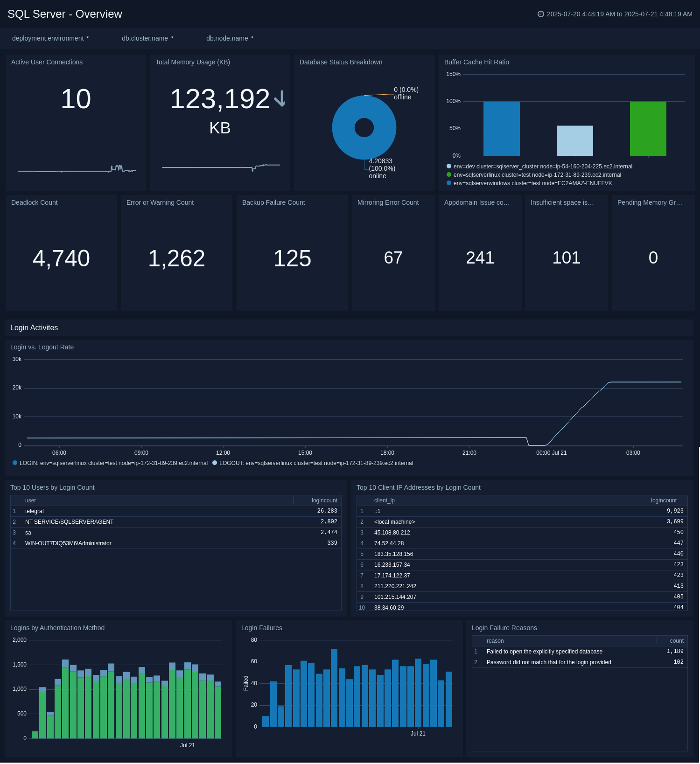Select 'Password did not match' reason row
Viewport: 700px width, 764px height.
[x=580, y=662]
